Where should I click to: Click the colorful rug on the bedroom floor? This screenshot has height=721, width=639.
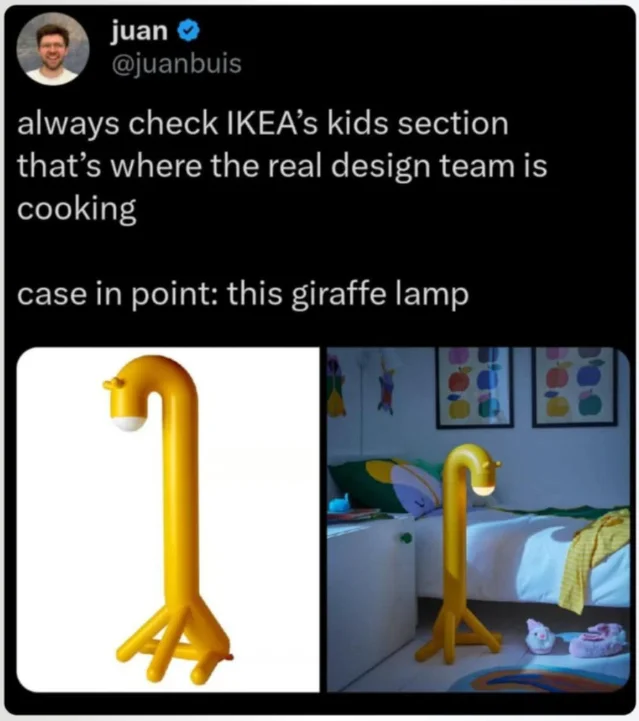pos(524,676)
